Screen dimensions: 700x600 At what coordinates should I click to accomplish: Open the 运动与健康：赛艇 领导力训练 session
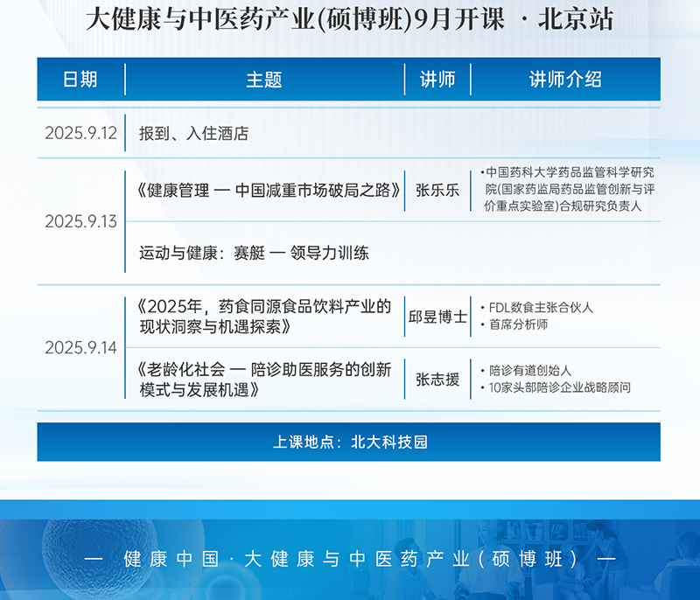(x=254, y=253)
